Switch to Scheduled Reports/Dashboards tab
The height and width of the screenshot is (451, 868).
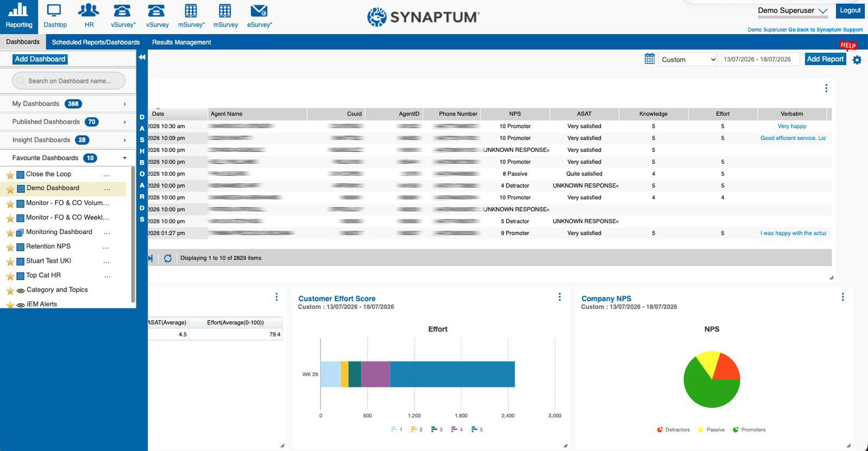point(95,42)
